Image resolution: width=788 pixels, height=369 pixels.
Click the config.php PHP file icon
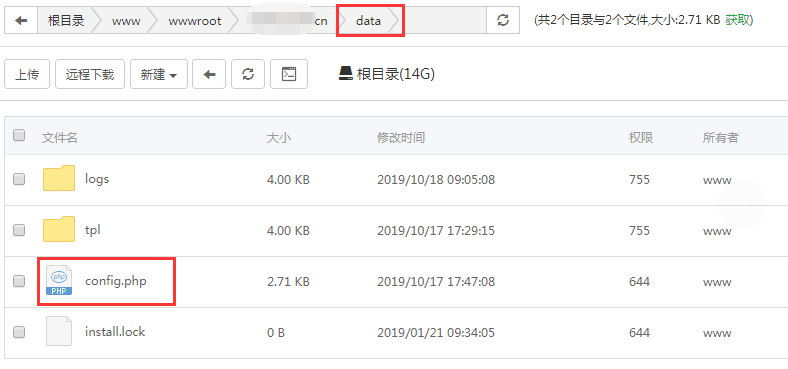point(59,281)
